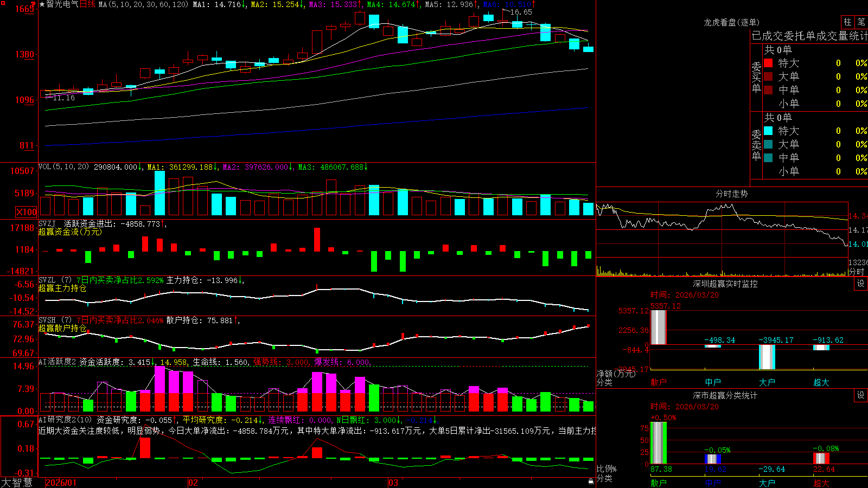Click the 平均研究度: -0.214 value
The height and width of the screenshot is (488, 868).
coord(222,420)
